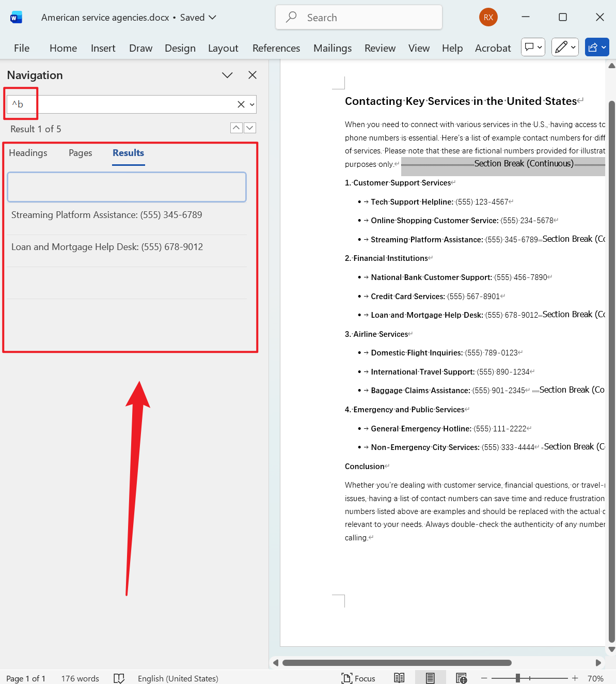Collapse the Navigation pane with its chevron
The image size is (616, 684).
[x=227, y=75]
